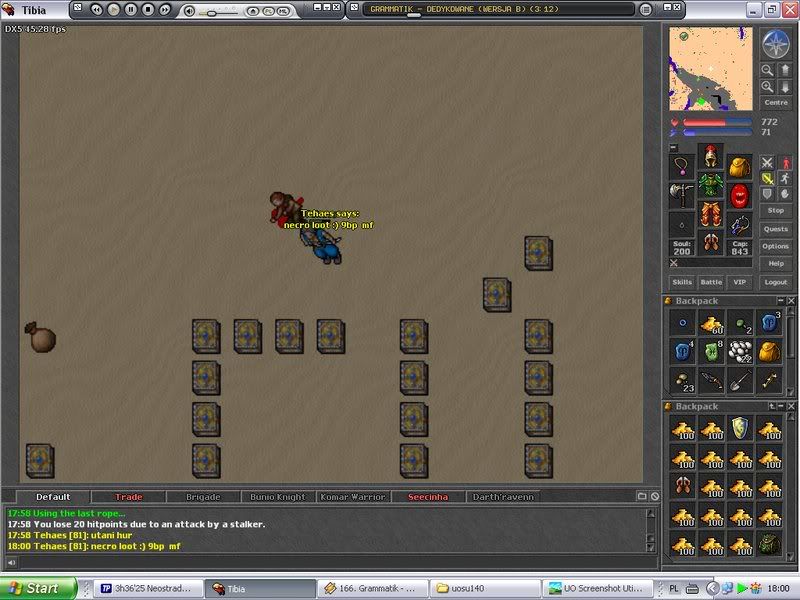The image size is (800, 600).
Task: Click the Help button
Action: tap(776, 264)
